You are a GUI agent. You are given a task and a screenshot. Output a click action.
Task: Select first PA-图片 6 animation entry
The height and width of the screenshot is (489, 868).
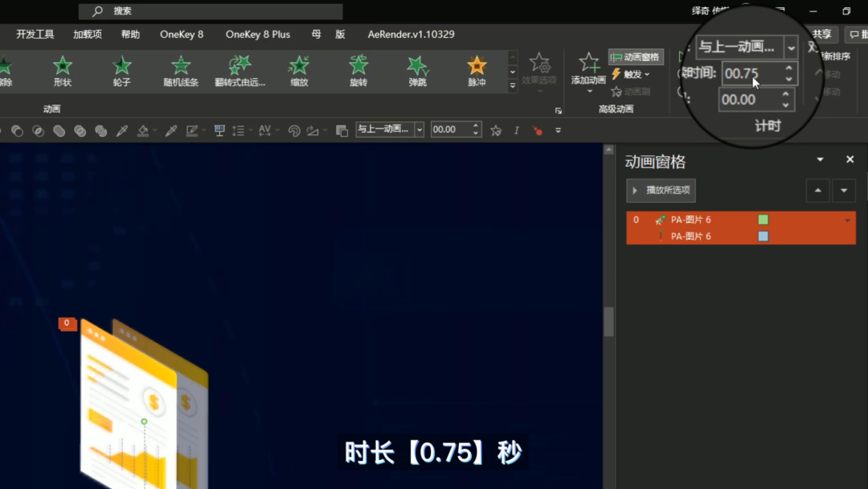[x=741, y=220]
